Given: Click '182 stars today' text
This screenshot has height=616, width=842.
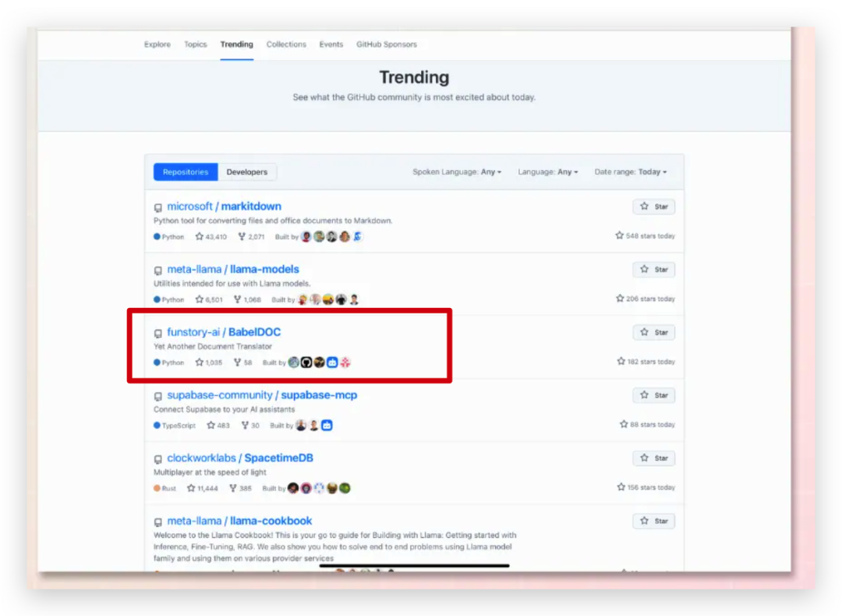Looking at the screenshot, I should pos(646,362).
